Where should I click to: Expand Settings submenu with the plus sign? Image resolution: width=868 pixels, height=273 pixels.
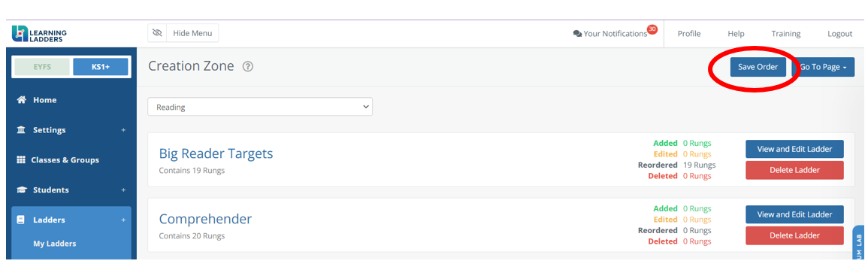point(123,130)
